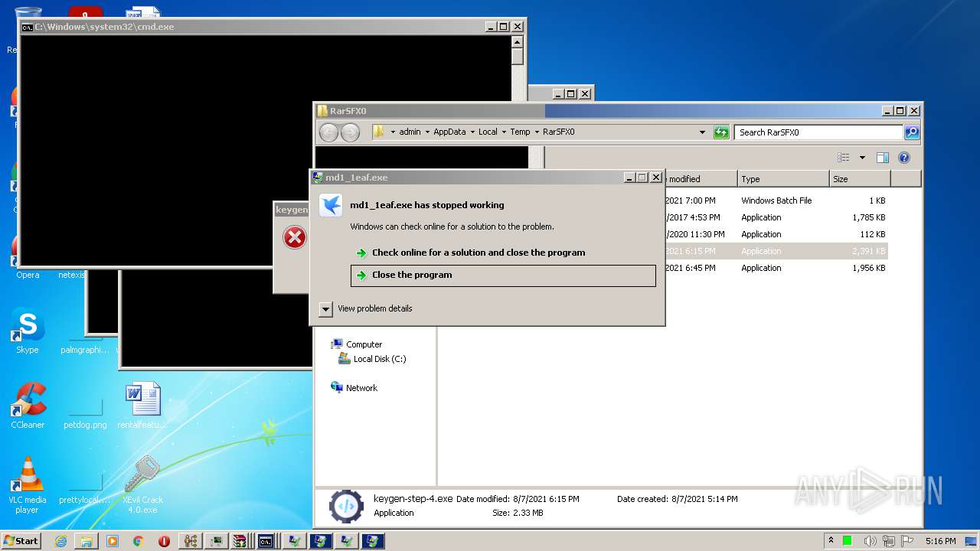This screenshot has height=551, width=980.
Task: Select the highlighted 2,391 KB Application row
Action: coord(776,251)
